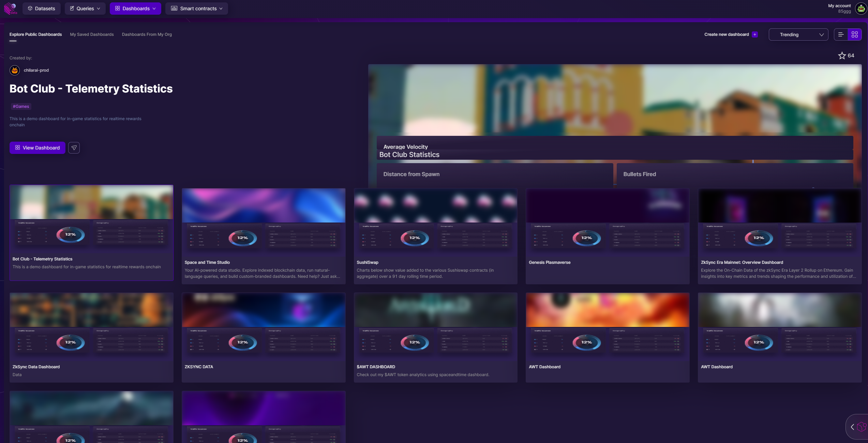Open the Genesis Plasmaverse card
This screenshot has width=868, height=443.
(x=608, y=236)
